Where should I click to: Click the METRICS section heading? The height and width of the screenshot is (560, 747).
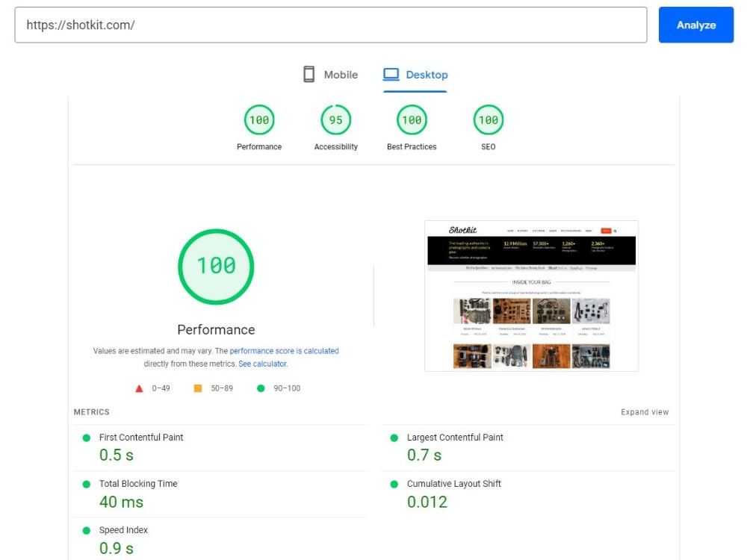91,412
